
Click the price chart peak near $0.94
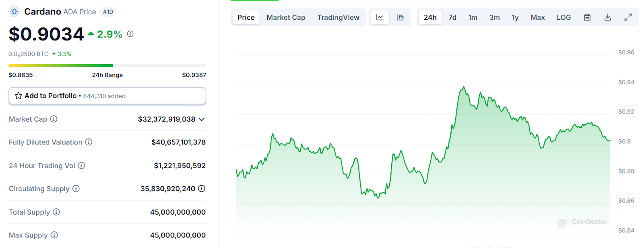tap(464, 87)
